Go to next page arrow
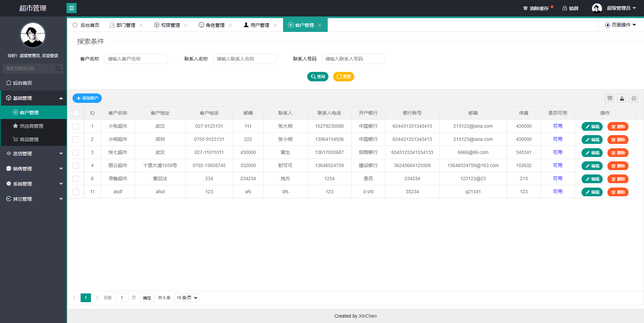Screen dimensions: 644x323 point(97,298)
